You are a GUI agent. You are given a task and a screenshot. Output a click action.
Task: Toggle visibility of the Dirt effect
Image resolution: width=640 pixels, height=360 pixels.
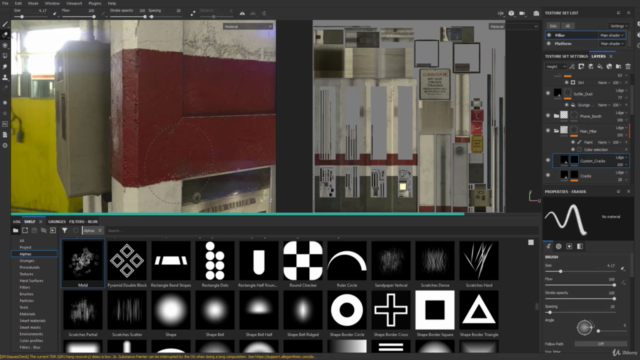[567, 82]
